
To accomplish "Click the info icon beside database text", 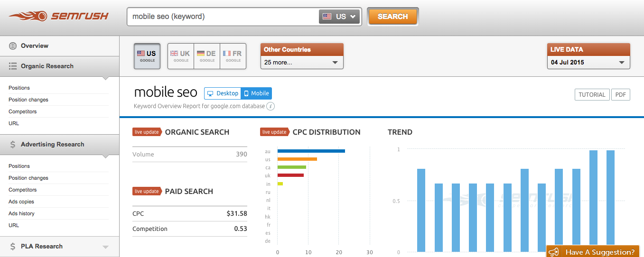I will [271, 106].
